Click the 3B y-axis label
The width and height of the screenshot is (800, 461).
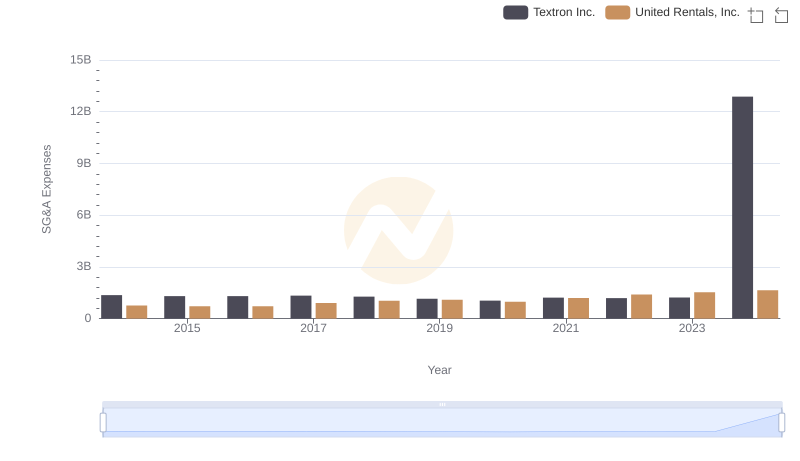point(84,266)
